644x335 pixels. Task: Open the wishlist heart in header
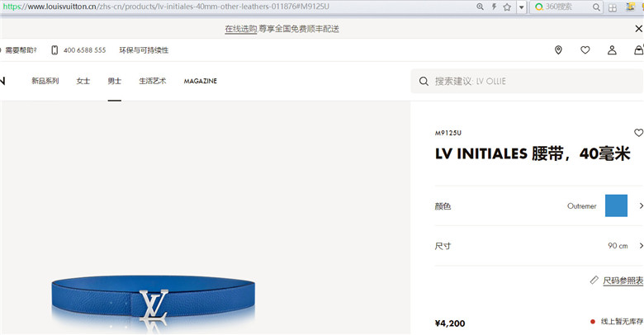tap(585, 50)
